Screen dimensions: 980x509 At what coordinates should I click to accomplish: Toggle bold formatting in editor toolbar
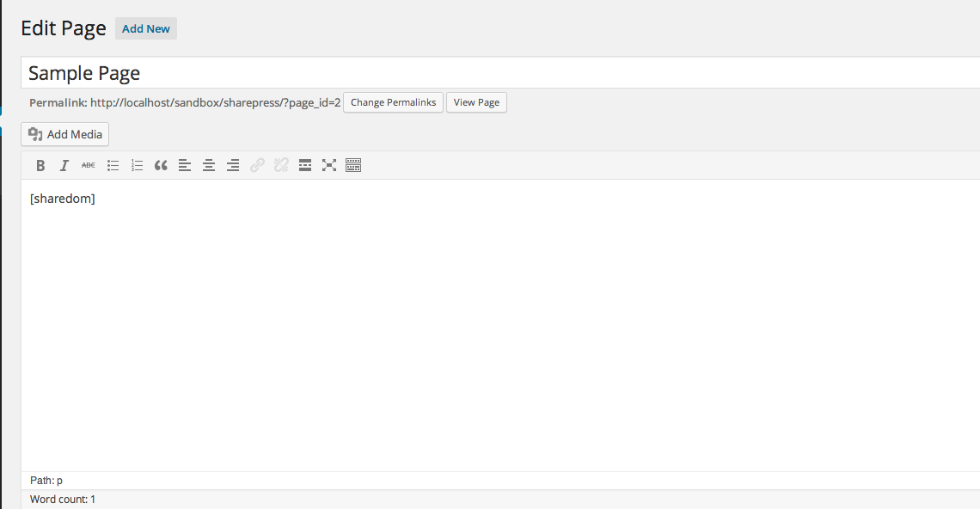click(x=40, y=166)
